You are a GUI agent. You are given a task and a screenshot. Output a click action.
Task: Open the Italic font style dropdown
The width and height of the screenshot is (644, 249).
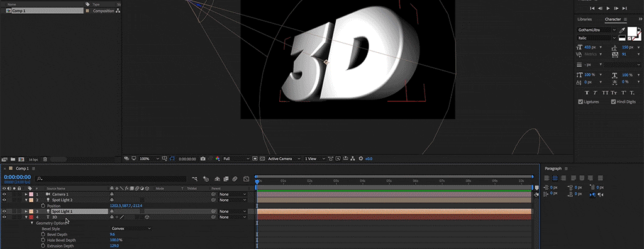[x=597, y=38]
